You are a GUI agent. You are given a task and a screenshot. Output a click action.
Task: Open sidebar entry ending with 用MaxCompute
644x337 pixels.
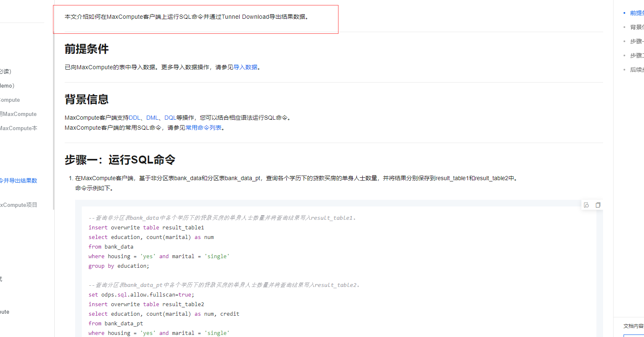[x=18, y=114]
